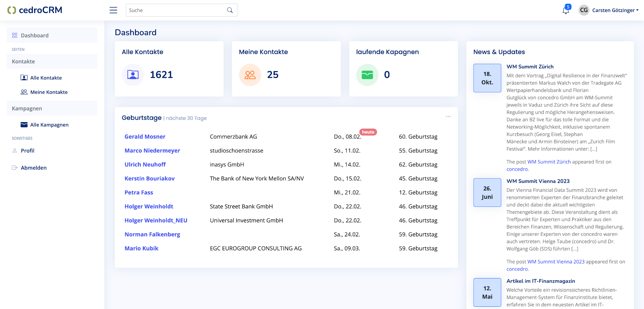Click the green laufende Kapagnen icon

[x=367, y=75]
